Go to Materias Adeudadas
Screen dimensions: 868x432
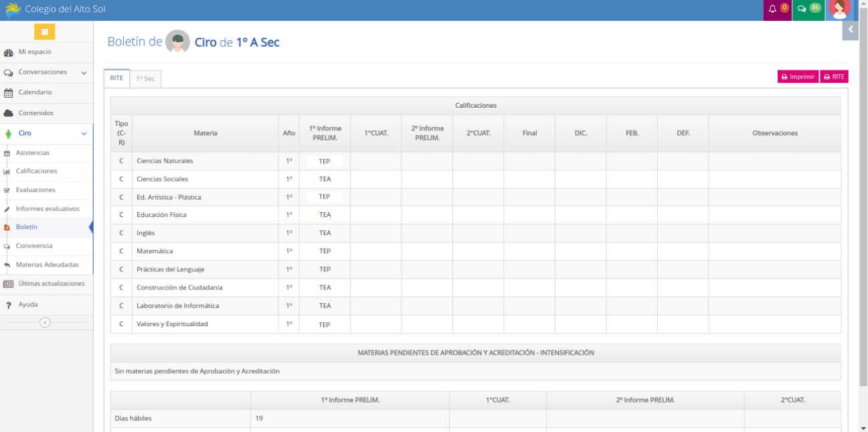point(47,265)
